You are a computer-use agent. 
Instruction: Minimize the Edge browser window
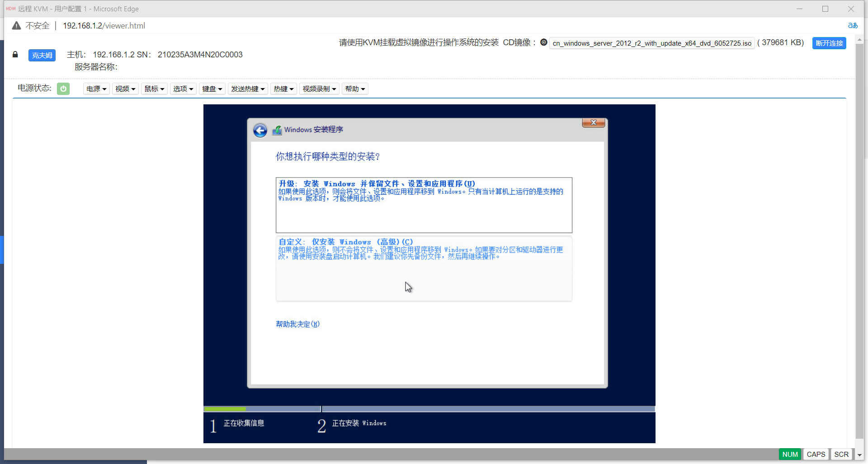coord(799,9)
